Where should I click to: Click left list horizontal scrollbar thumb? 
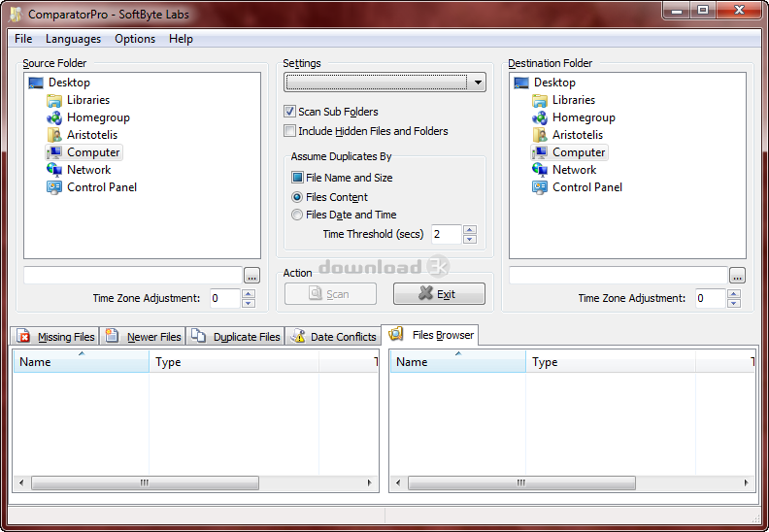[x=146, y=482]
